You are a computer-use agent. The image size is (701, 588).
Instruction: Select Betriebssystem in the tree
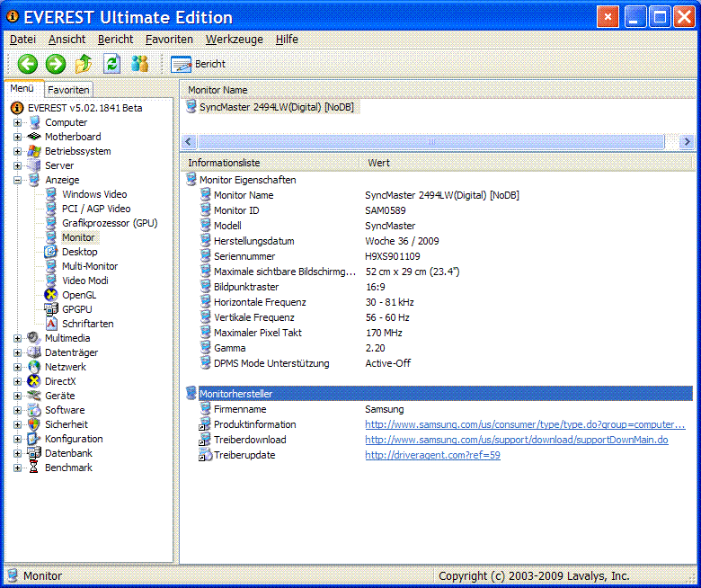(x=78, y=151)
